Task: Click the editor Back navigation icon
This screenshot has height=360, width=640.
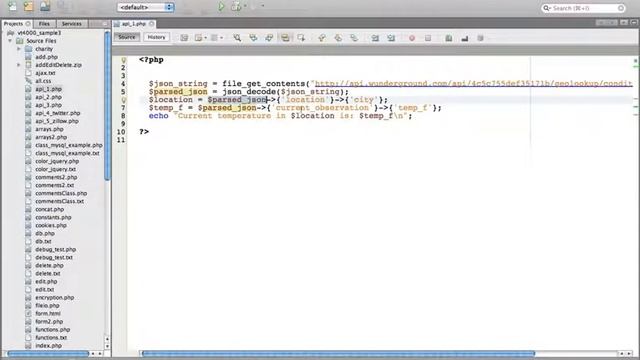Action: (198, 38)
